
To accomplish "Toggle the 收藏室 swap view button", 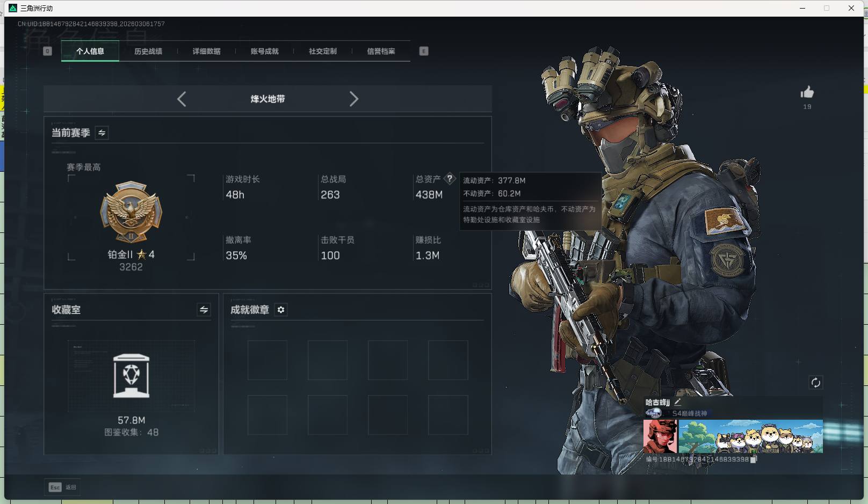I will [x=204, y=310].
